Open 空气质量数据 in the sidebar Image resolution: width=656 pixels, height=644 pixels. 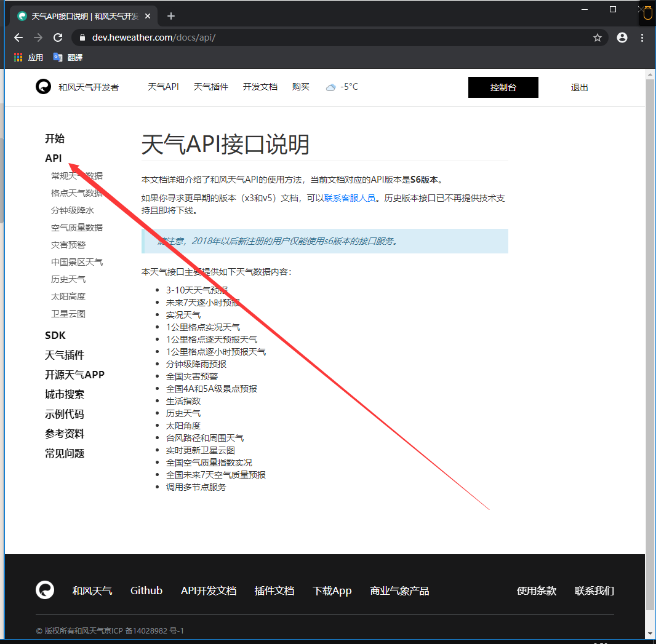pos(77,228)
